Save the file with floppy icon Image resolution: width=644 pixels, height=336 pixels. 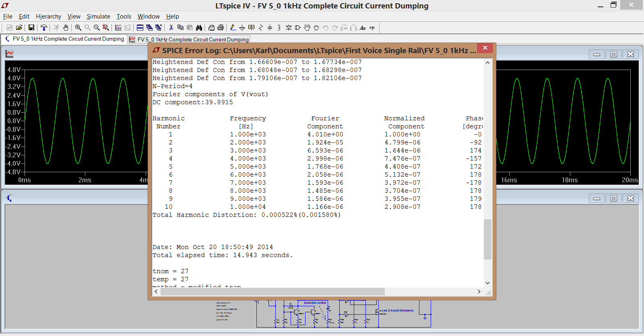[x=31, y=28]
